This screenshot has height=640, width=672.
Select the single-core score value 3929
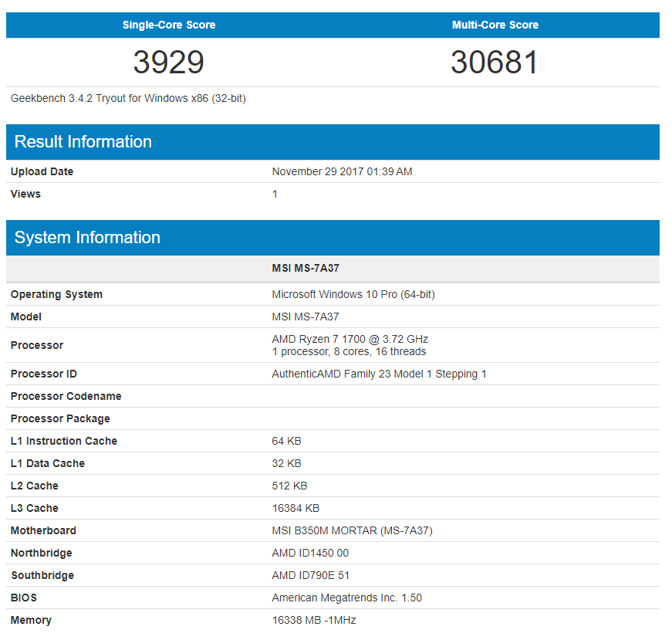click(x=168, y=63)
